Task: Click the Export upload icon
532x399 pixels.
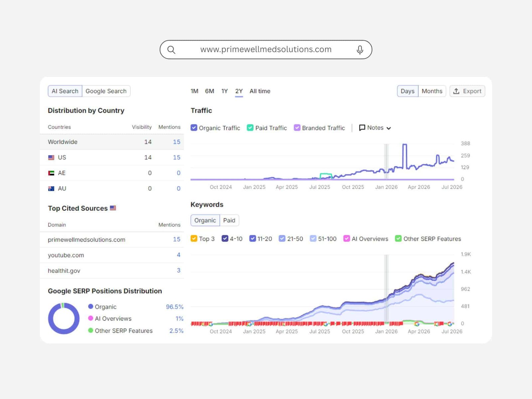Action: coord(457,91)
